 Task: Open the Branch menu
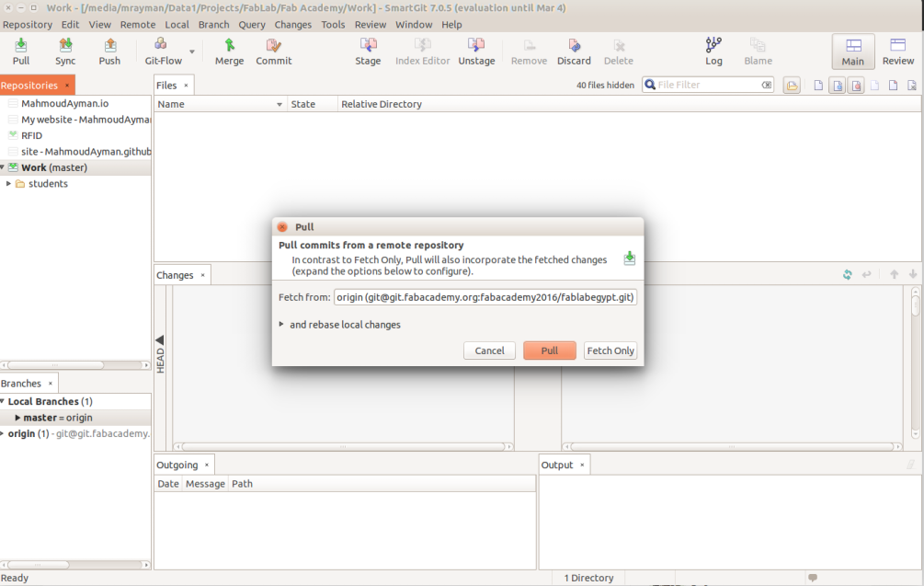click(x=214, y=25)
